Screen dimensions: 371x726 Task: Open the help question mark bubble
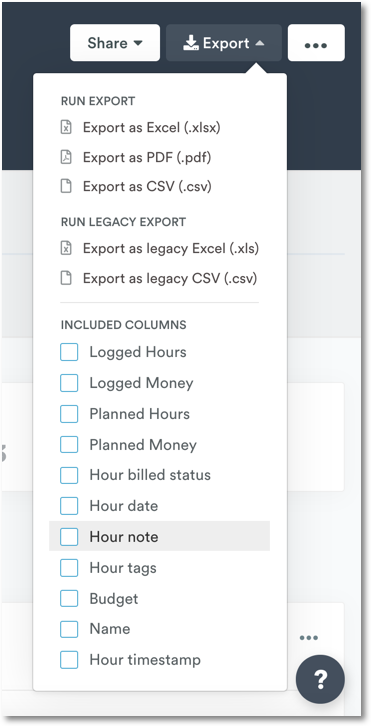tap(321, 679)
